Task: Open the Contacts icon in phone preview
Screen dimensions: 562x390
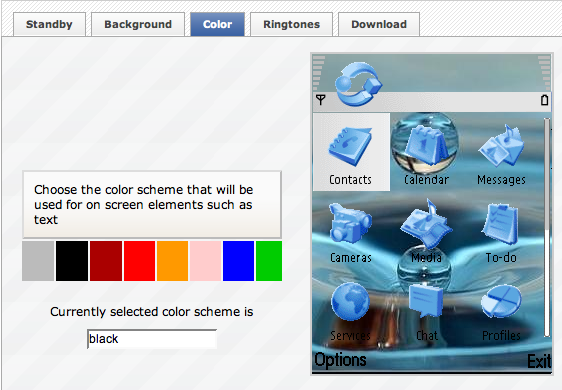Action: [x=351, y=147]
